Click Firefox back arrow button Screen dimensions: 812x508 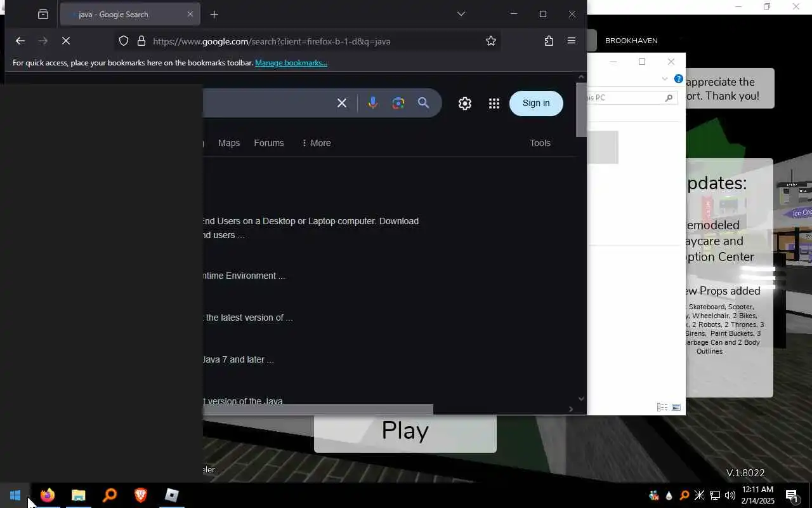(20, 41)
